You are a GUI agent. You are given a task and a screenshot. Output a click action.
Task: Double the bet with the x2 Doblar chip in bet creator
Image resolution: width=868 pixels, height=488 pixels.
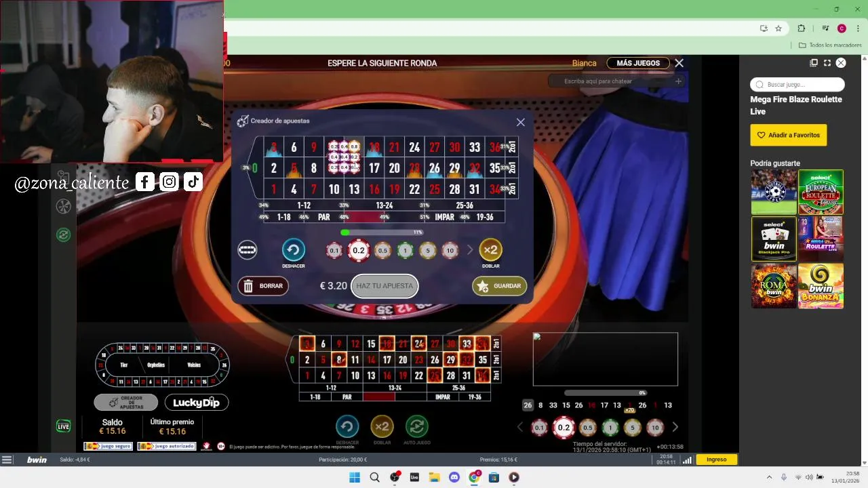click(x=490, y=250)
